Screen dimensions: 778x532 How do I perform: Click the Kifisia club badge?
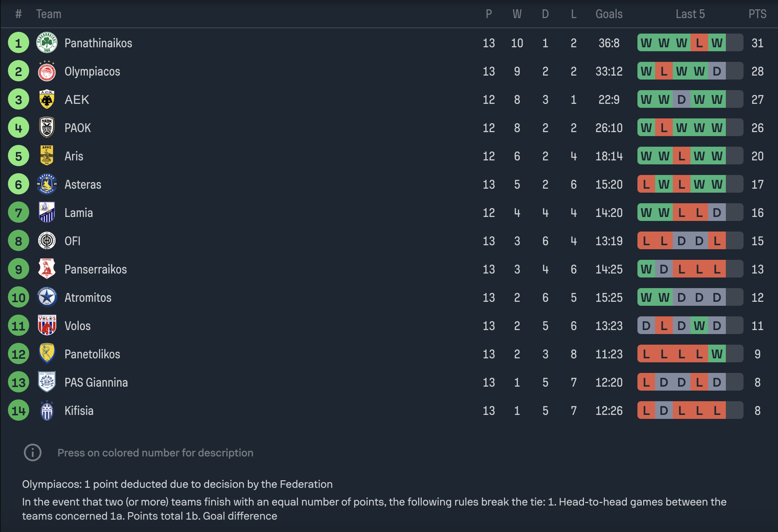46,410
